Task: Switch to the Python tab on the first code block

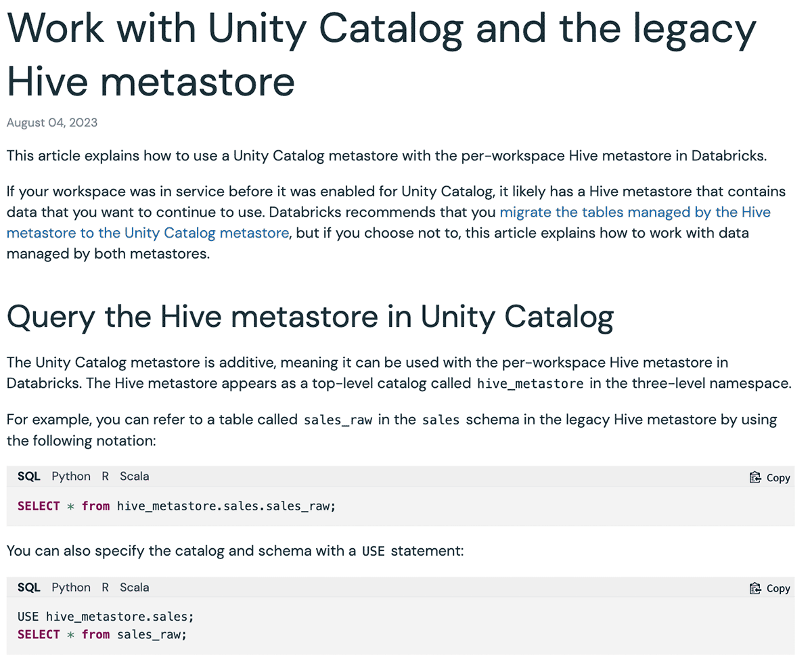Action: click(70, 476)
